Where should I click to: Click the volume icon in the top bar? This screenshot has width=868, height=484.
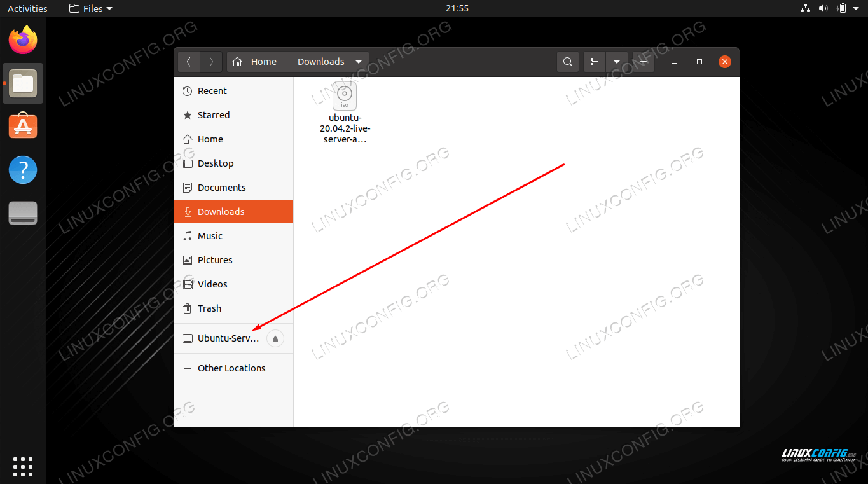(823, 8)
